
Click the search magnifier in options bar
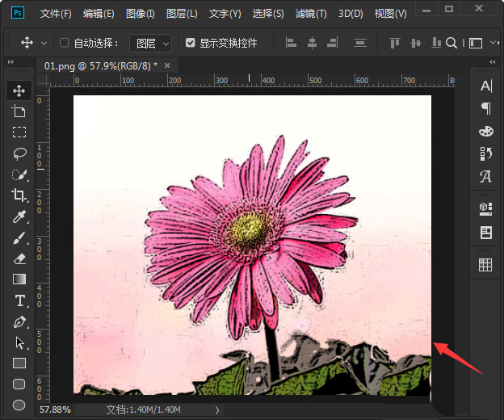point(451,43)
